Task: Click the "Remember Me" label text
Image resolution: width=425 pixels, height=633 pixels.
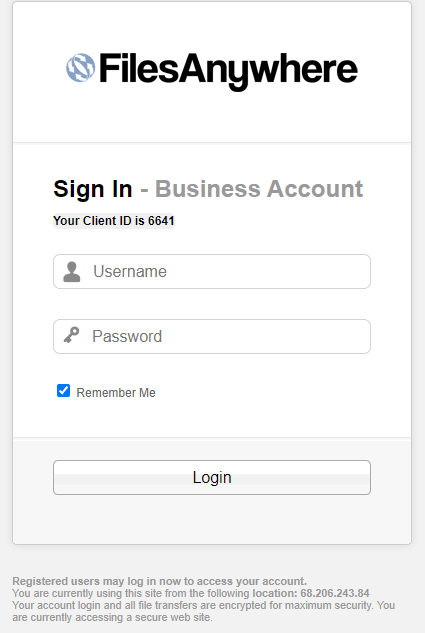Action: 116,392
